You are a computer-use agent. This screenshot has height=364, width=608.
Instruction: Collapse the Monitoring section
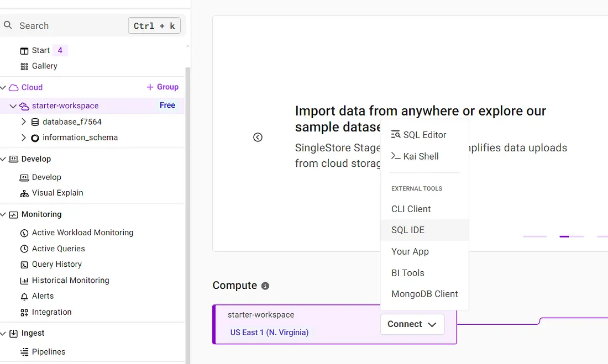click(x=3, y=215)
